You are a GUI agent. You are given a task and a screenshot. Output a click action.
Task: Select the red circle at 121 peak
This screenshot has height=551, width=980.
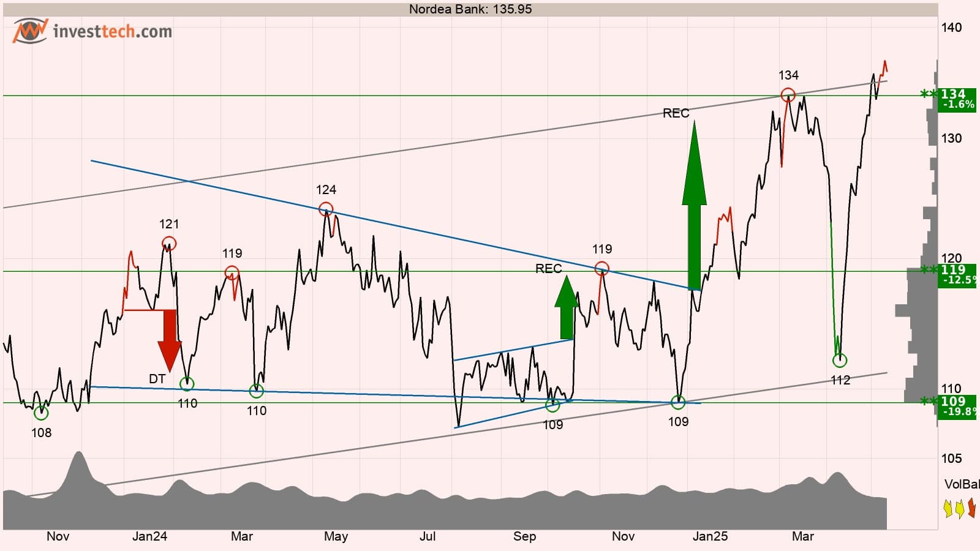pos(169,244)
